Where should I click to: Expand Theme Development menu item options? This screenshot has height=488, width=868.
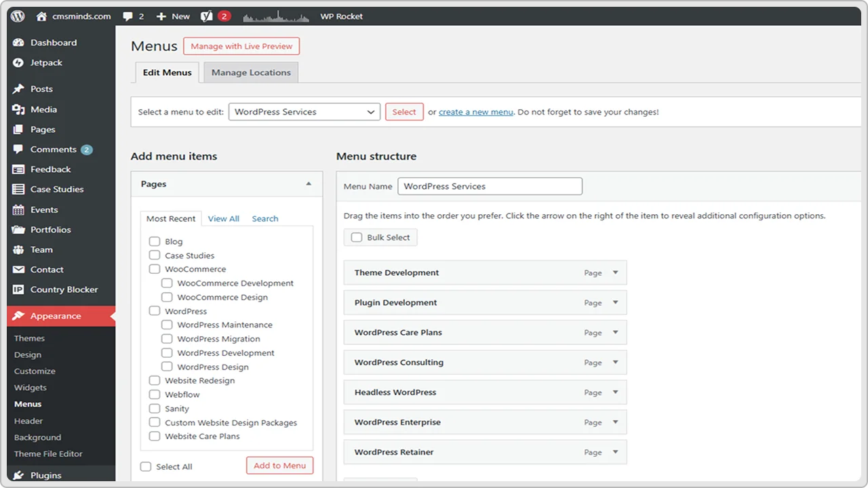point(616,272)
